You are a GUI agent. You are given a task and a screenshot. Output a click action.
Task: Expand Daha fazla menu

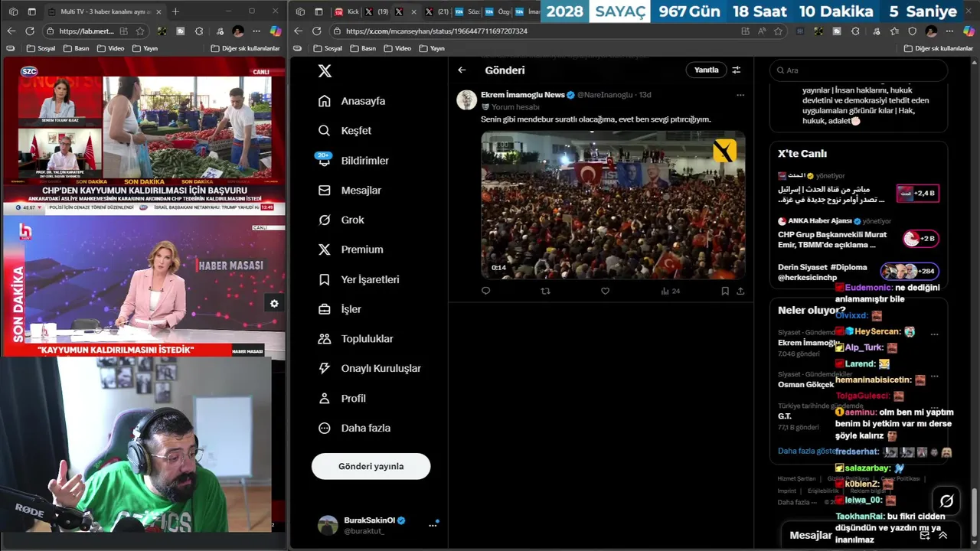354,429
